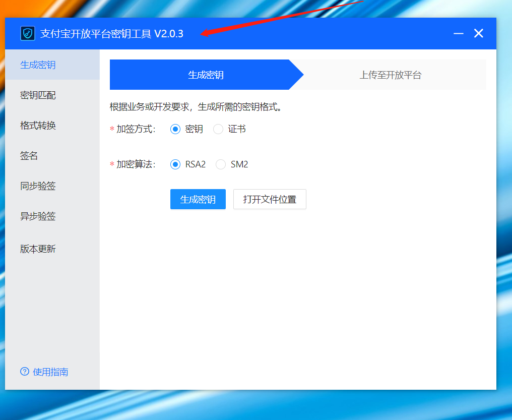Viewport: 512px width, 420px height.
Task: Click the title text 支付宝开放平台密钥工具 V2.0.3
Action: coord(112,34)
